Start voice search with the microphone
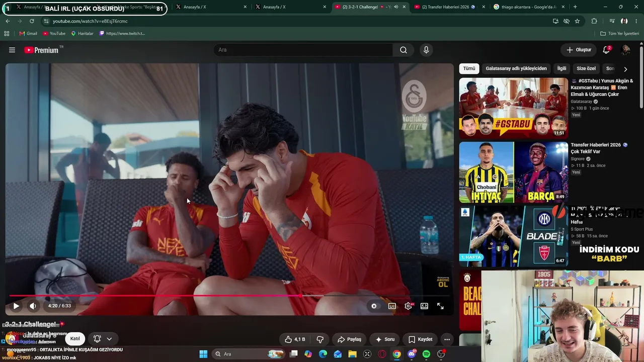This screenshot has width=644, height=362. pyautogui.click(x=426, y=50)
